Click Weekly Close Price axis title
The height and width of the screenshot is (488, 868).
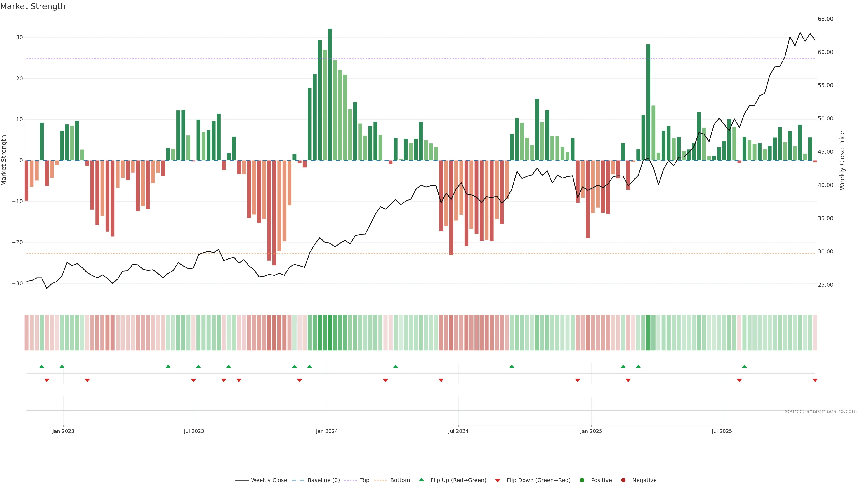tap(842, 160)
